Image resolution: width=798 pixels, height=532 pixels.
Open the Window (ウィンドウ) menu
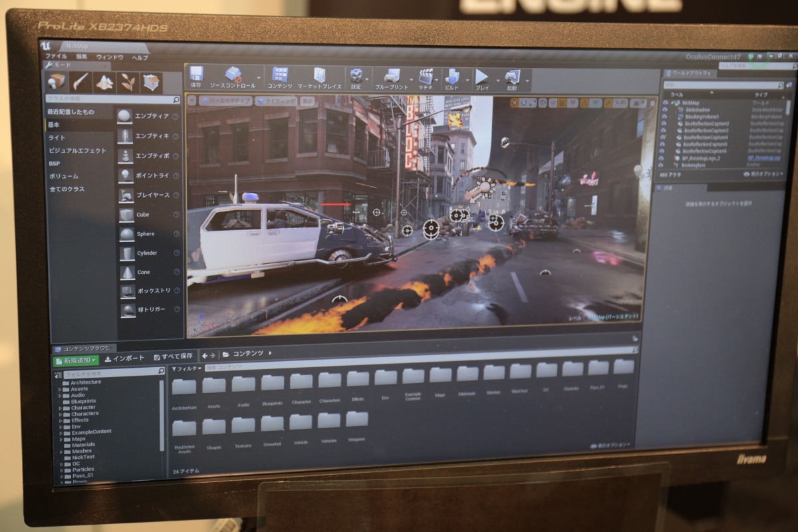tap(110, 58)
